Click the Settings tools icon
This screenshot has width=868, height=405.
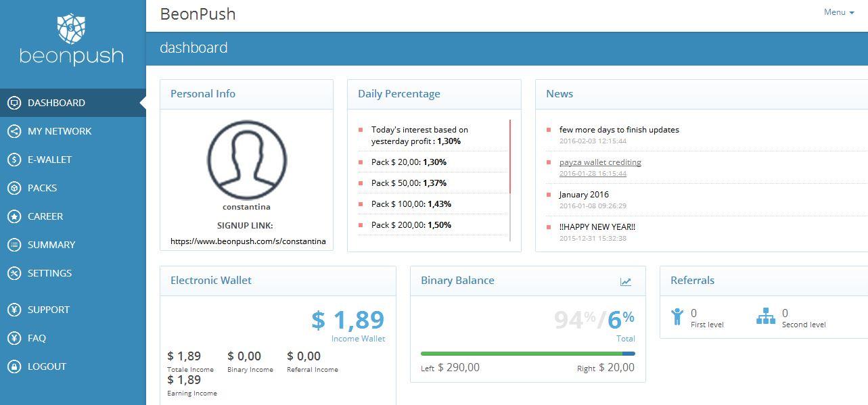click(14, 273)
